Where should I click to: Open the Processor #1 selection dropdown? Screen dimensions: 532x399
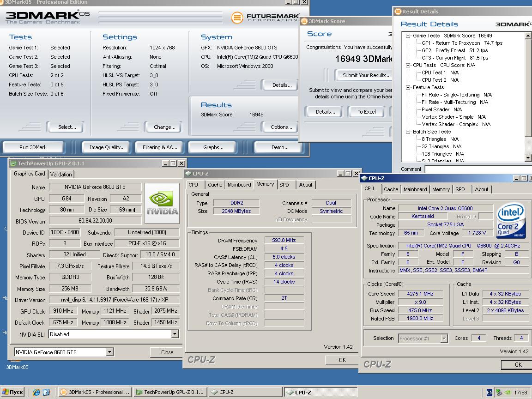(444, 338)
